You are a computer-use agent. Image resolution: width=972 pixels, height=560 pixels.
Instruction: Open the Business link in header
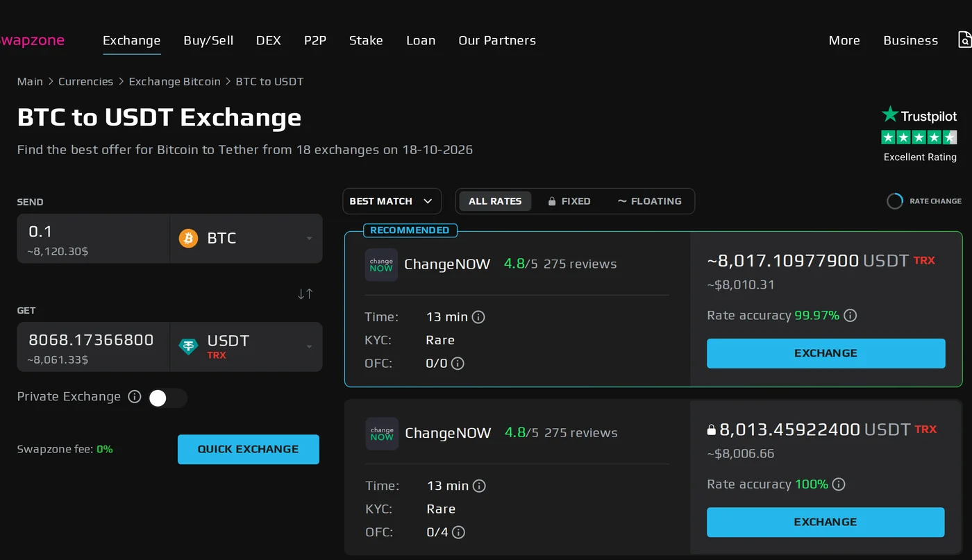910,40
